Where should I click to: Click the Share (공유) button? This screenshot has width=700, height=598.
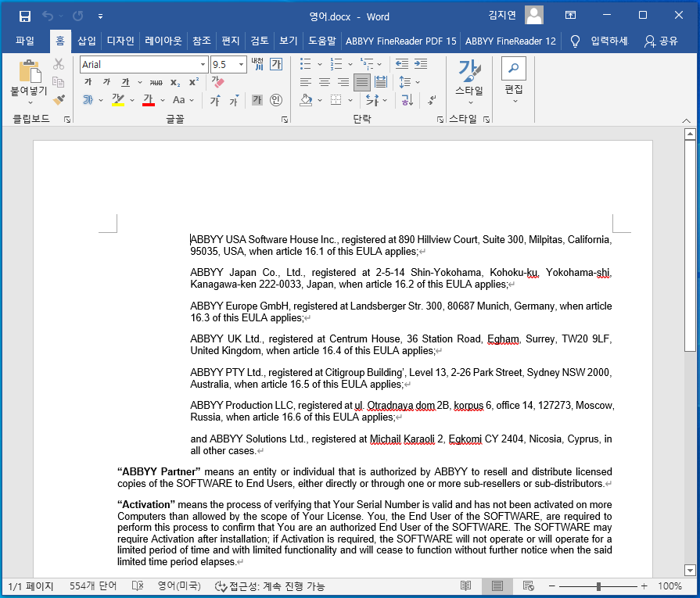[661, 41]
